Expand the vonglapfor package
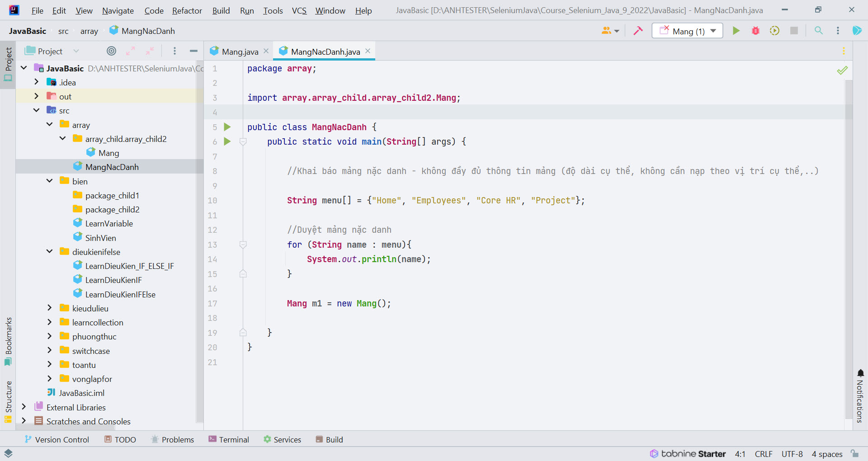This screenshot has height=461, width=868. (x=49, y=378)
